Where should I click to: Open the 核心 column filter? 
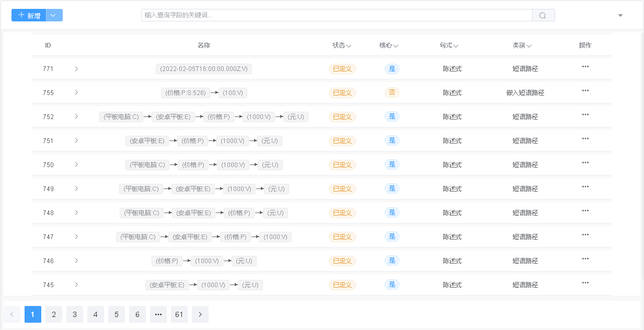coord(396,46)
